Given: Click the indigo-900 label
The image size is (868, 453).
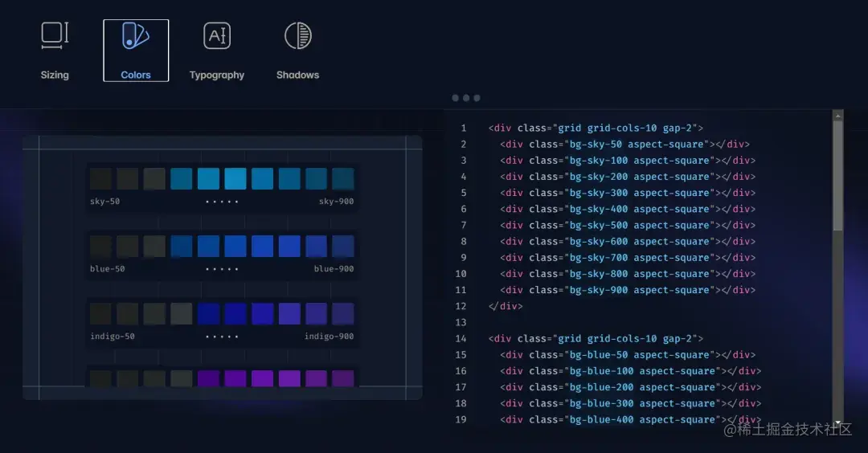Looking at the screenshot, I should (329, 337).
